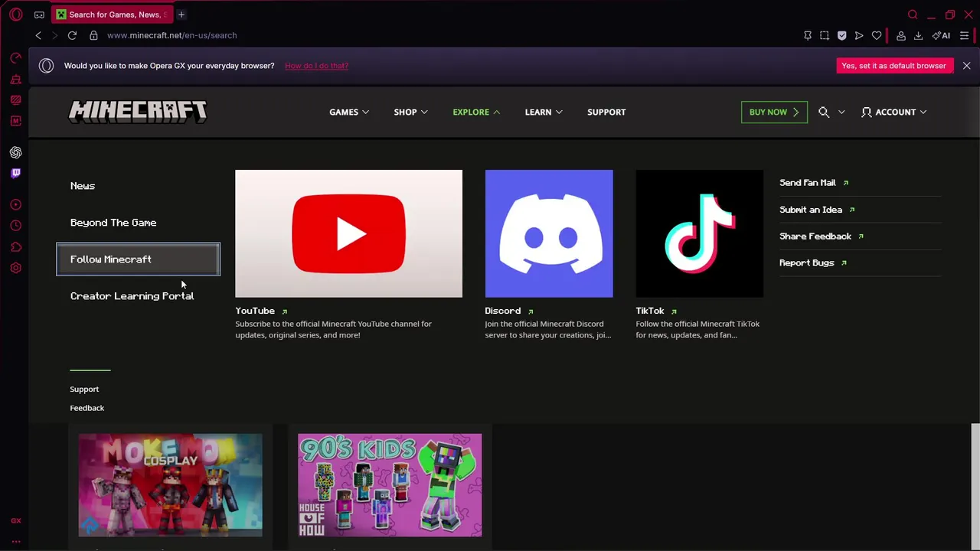Go back to the previous page
This screenshot has width=980, height=551.
click(x=38, y=35)
